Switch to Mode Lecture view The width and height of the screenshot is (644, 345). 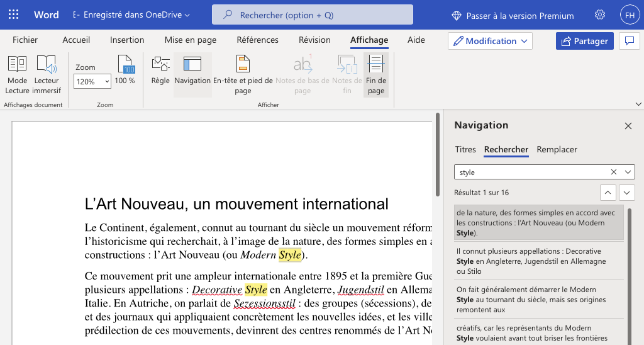17,75
